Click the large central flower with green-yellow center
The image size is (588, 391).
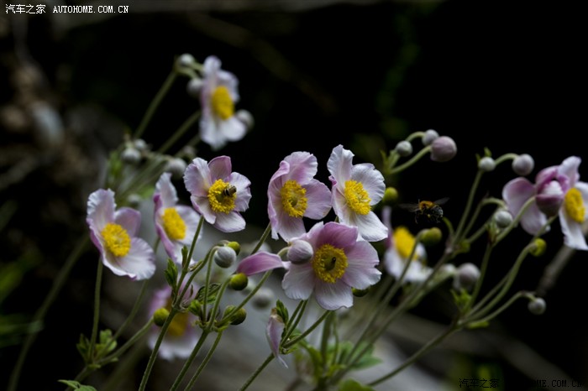tap(330, 264)
